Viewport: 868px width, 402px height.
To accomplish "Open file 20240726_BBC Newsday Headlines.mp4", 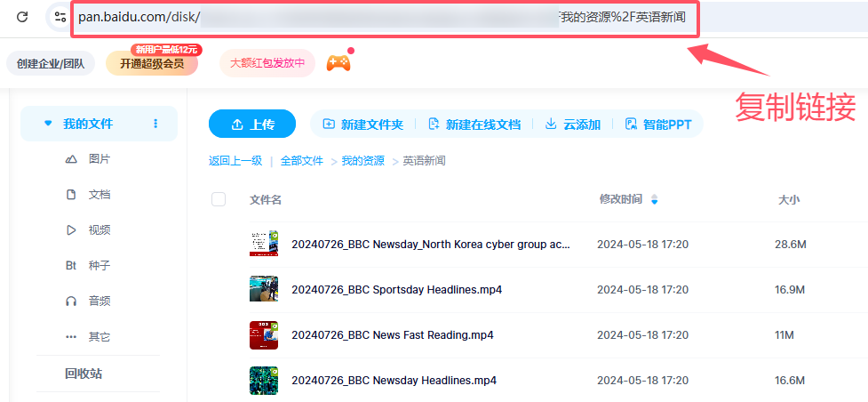I will 394,381.
